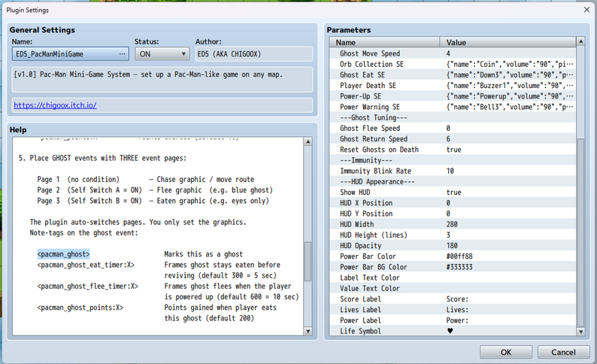
Task: Click the ellipsis button in Name field
Action: (122, 54)
